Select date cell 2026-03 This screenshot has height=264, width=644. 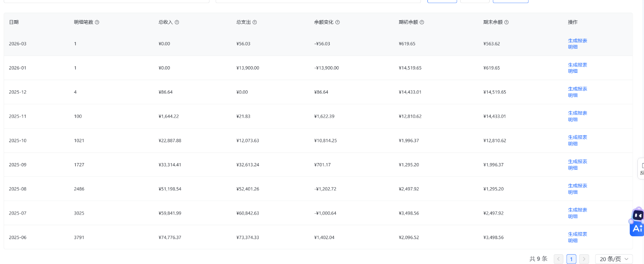click(18, 44)
